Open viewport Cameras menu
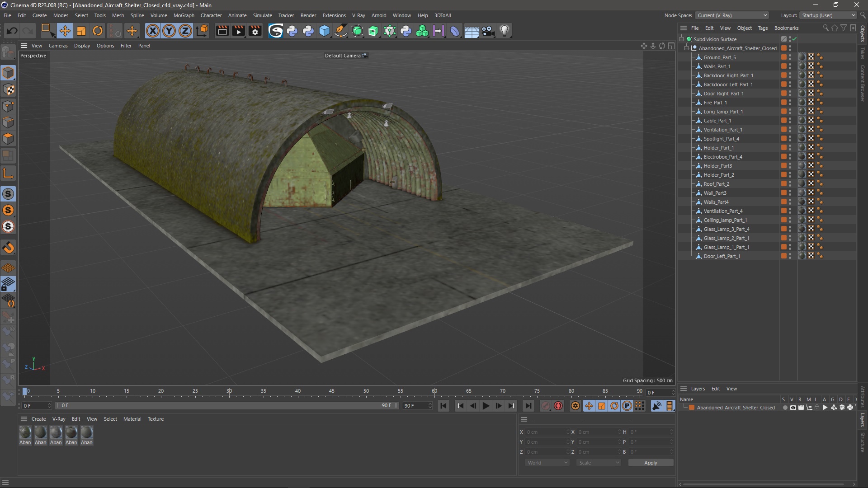This screenshot has height=488, width=868. tap(58, 46)
